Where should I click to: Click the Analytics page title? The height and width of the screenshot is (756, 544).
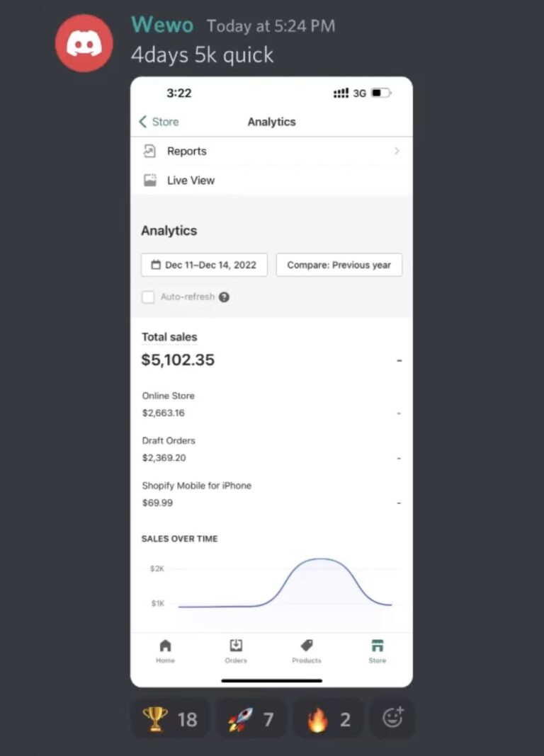coord(271,122)
